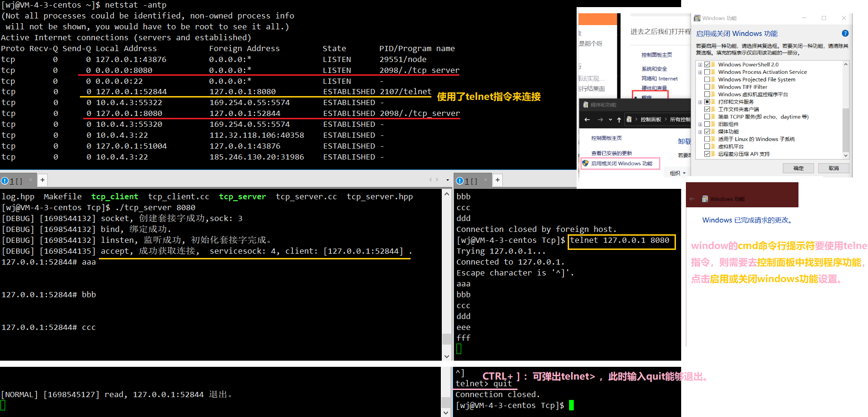Click the folder icon beside 工作文件夹客户端
This screenshot has height=417, width=868.
[x=713, y=109]
